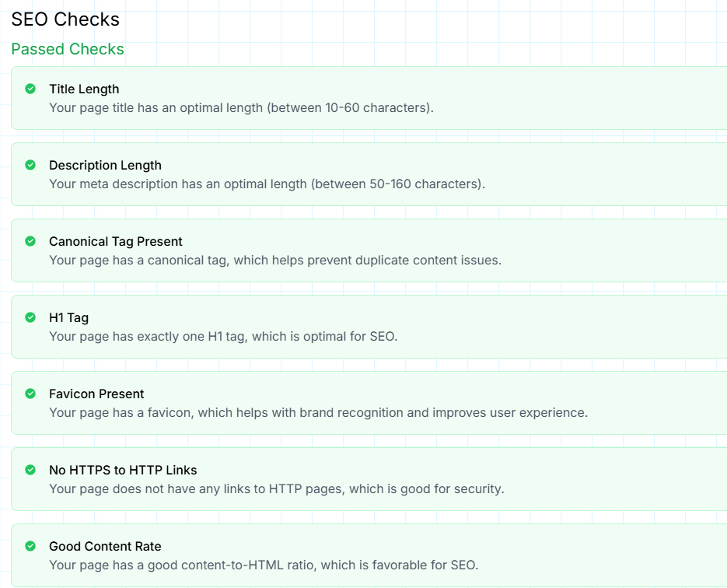Select the check icon for Canonical Tag Present
This screenshot has height=588, width=727.
point(30,241)
